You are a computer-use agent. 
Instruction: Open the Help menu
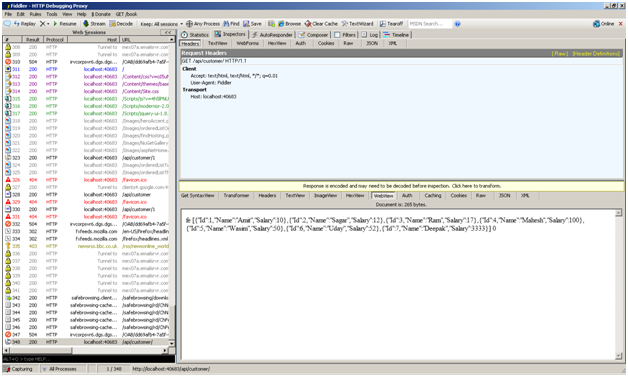click(82, 14)
